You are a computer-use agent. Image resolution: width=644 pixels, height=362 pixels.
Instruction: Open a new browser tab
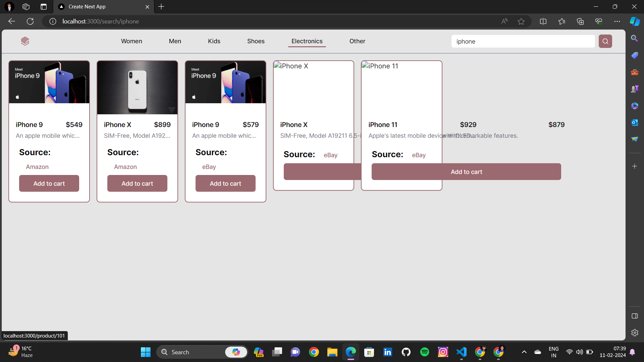(161, 7)
